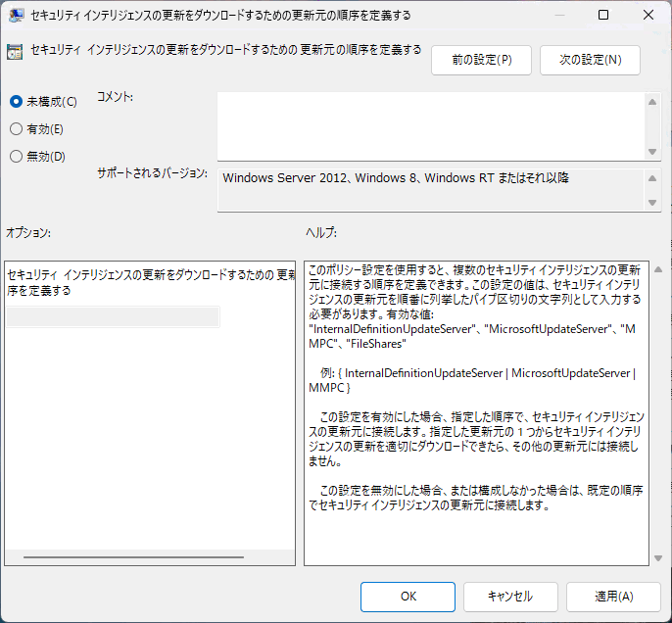Enable the policy with 有効 radio button
Screen dimensions: 672x623
coord(16,128)
